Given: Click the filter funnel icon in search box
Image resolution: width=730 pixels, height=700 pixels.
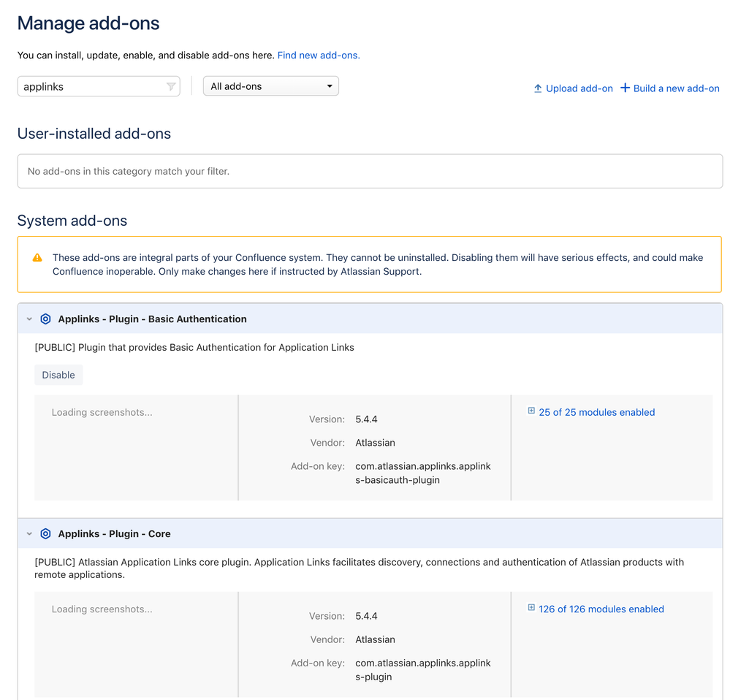Looking at the screenshot, I should click(x=171, y=86).
